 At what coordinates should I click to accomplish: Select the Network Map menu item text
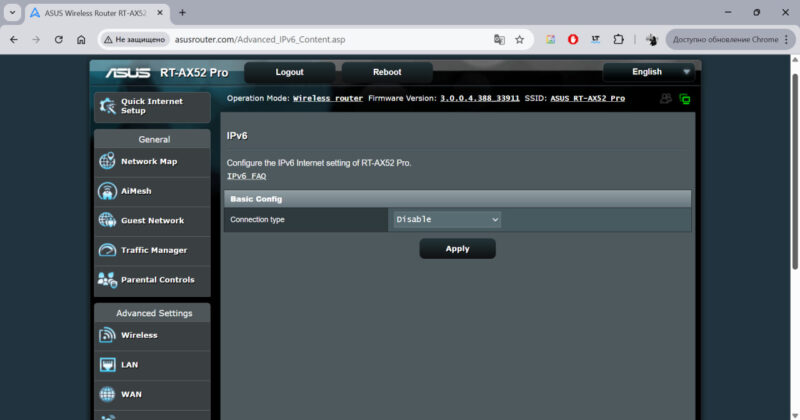(149, 161)
